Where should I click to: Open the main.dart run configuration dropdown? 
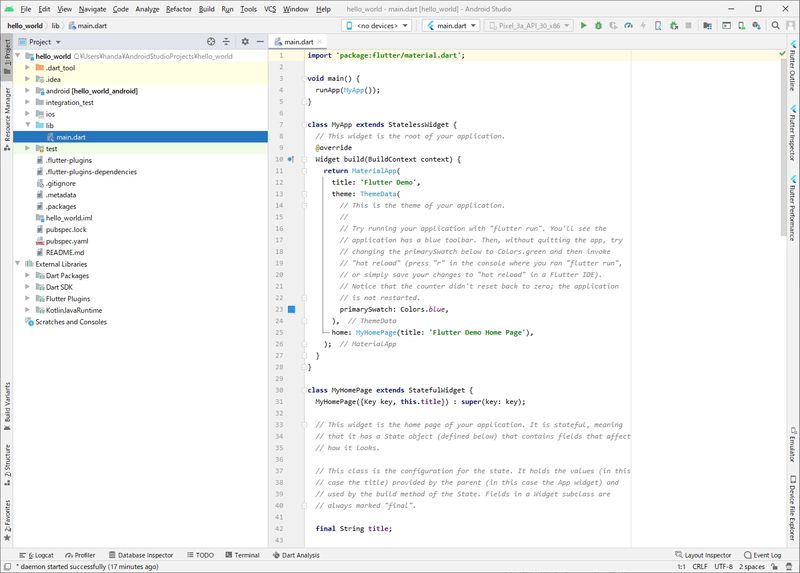pyautogui.click(x=453, y=24)
